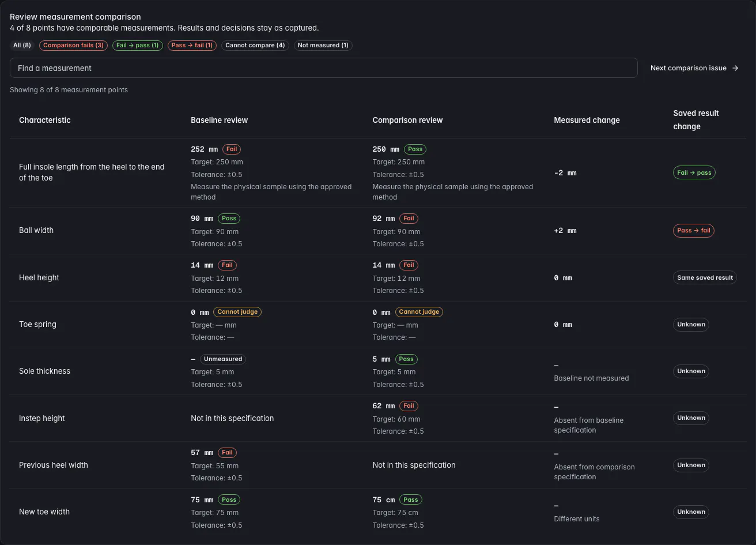Click the 92 mm comparison value

[x=384, y=219]
